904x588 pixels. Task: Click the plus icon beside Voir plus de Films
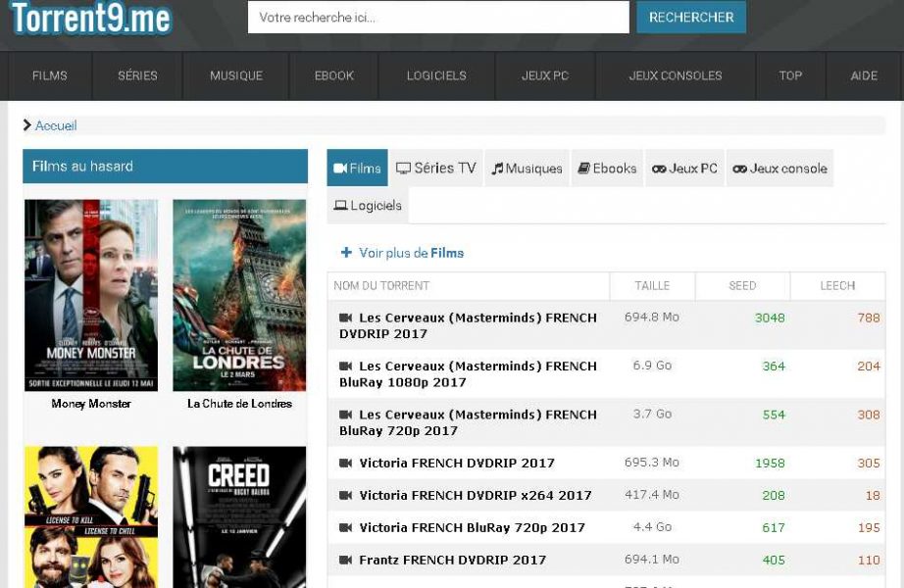coord(346,253)
